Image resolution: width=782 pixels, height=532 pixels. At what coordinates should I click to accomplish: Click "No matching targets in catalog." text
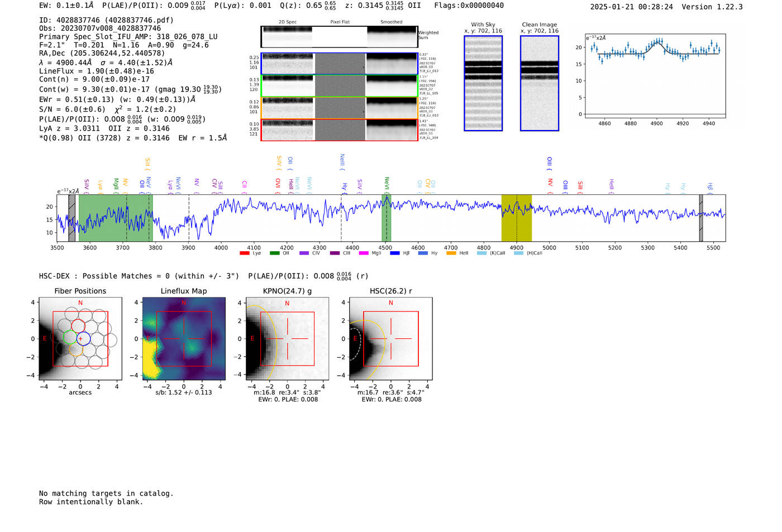point(106,493)
